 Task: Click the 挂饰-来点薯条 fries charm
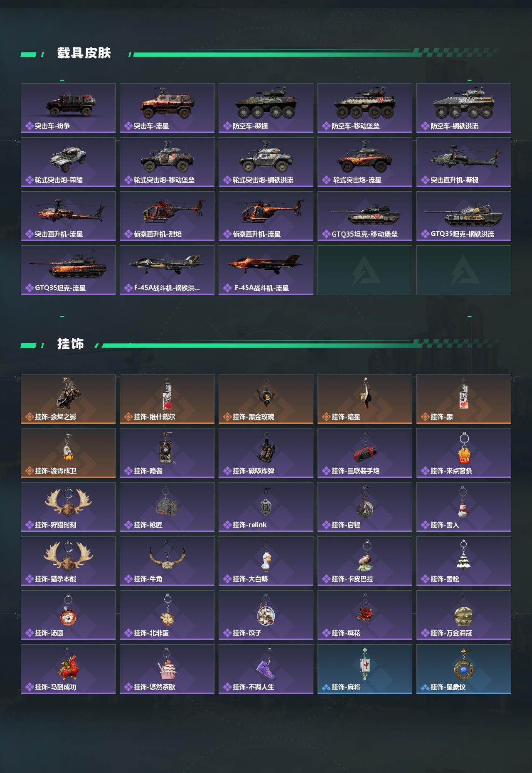(464, 453)
